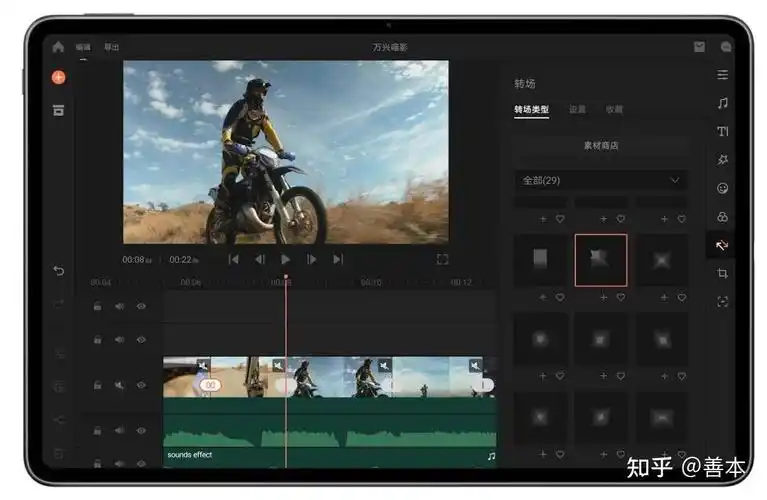Open the 素材商店 store button
767x500 pixels.
click(x=601, y=146)
